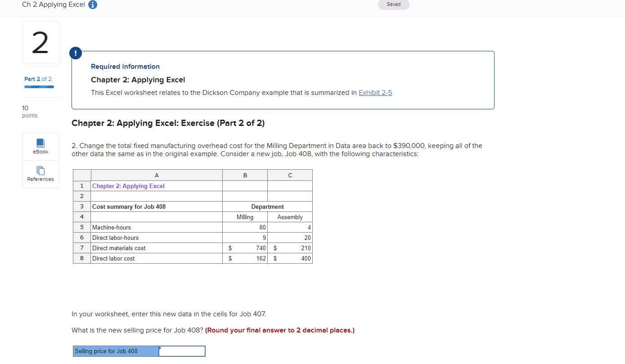Select the "Part 2 of 2" label
Viewport: 625px width, 364px height.
pos(37,78)
